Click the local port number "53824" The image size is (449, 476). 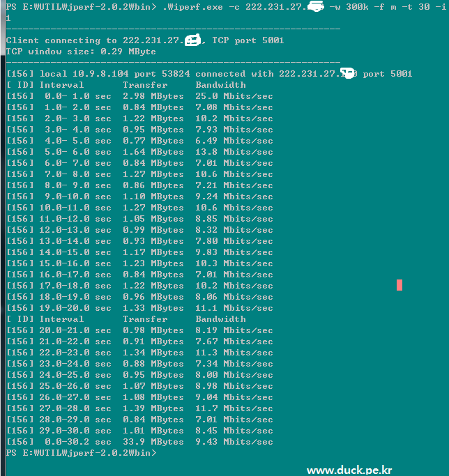click(x=176, y=74)
